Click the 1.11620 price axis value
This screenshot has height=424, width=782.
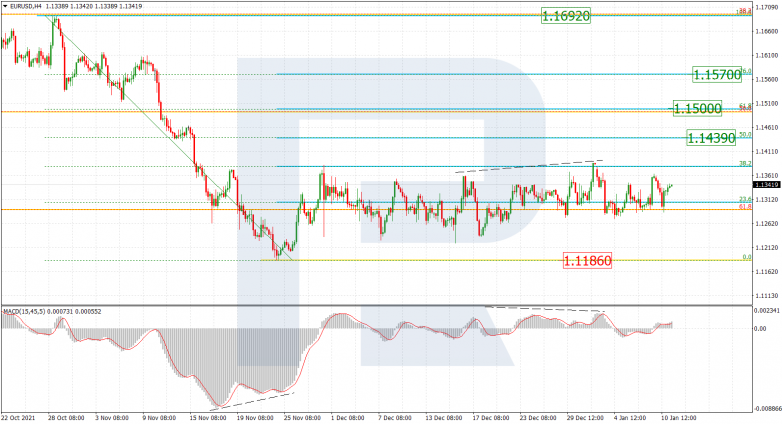coord(767,272)
